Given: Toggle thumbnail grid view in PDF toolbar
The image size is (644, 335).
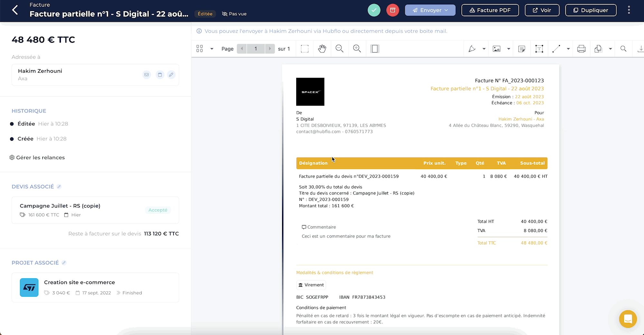Looking at the screenshot, I should pyautogui.click(x=200, y=49).
